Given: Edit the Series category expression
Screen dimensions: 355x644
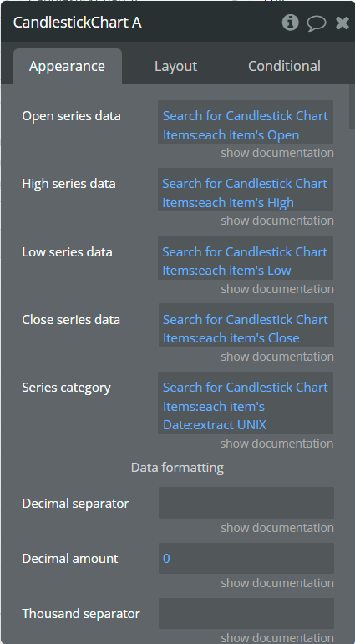Looking at the screenshot, I should [x=246, y=403].
